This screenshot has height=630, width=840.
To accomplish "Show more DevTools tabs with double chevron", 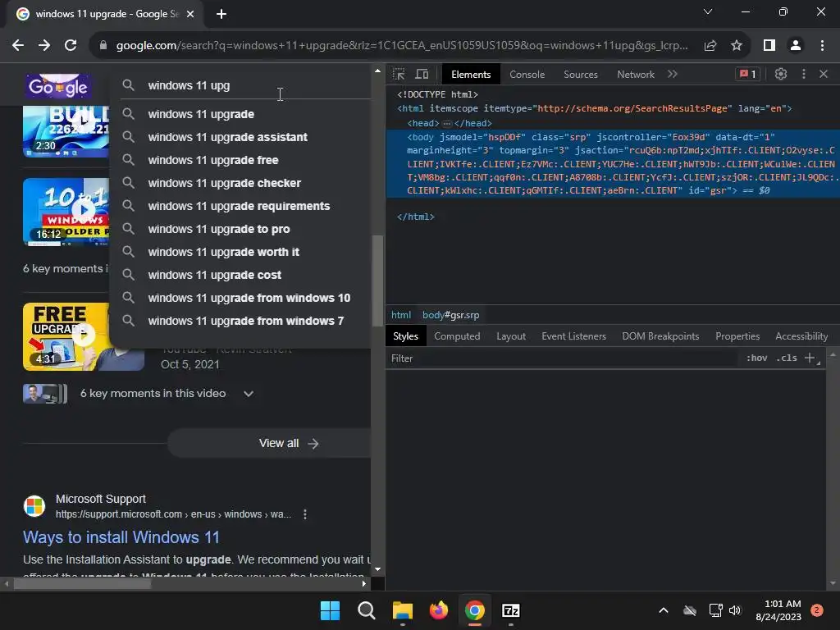I will (x=673, y=74).
